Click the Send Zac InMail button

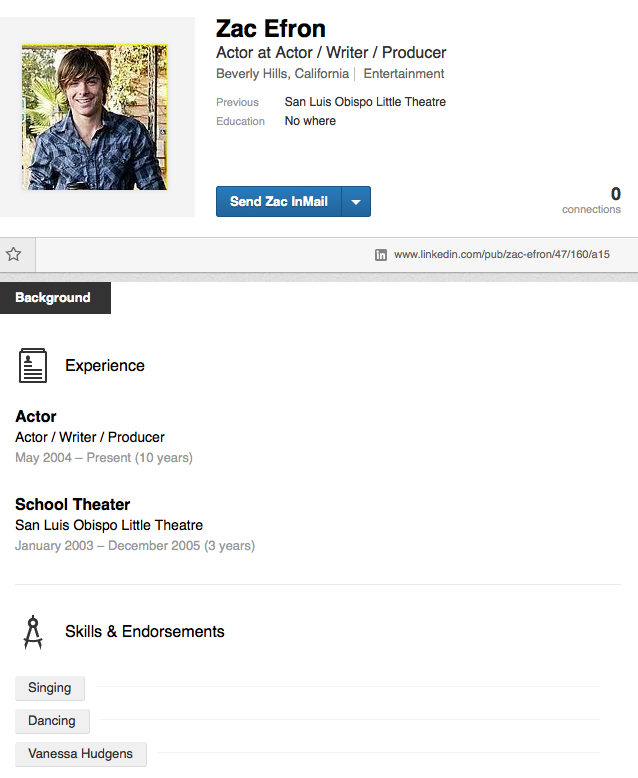click(279, 201)
